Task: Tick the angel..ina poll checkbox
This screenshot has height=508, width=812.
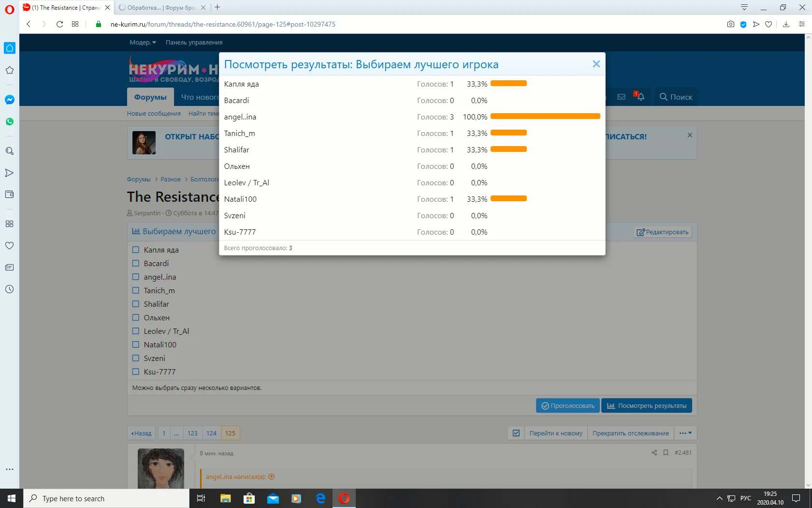Action: click(x=136, y=277)
